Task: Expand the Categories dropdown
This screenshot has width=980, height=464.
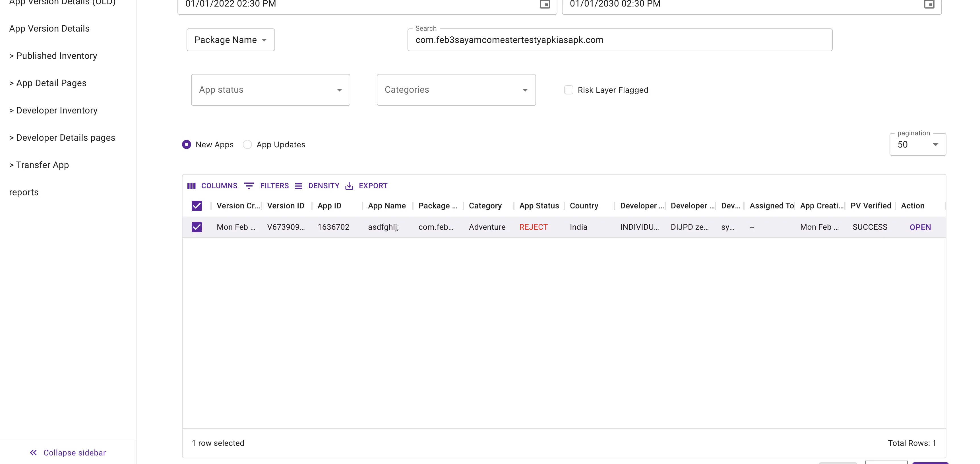Action: point(456,90)
